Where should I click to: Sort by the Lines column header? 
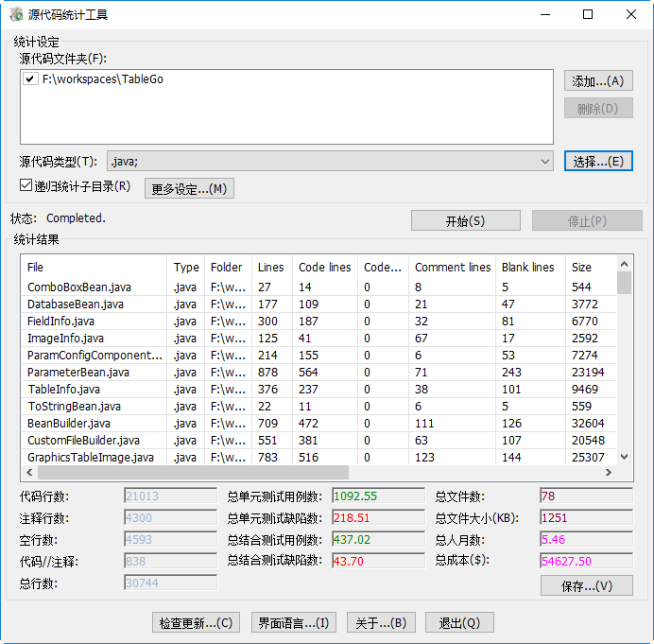270,267
